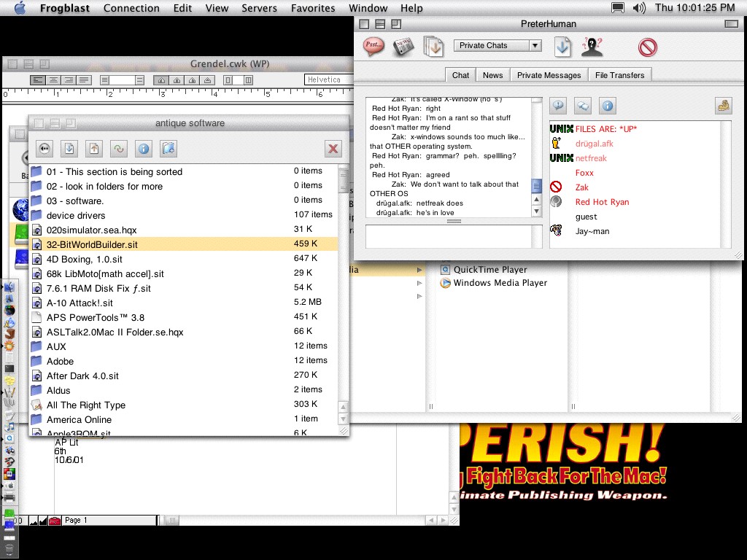Switch to the News tab
747x560 pixels.
click(492, 75)
